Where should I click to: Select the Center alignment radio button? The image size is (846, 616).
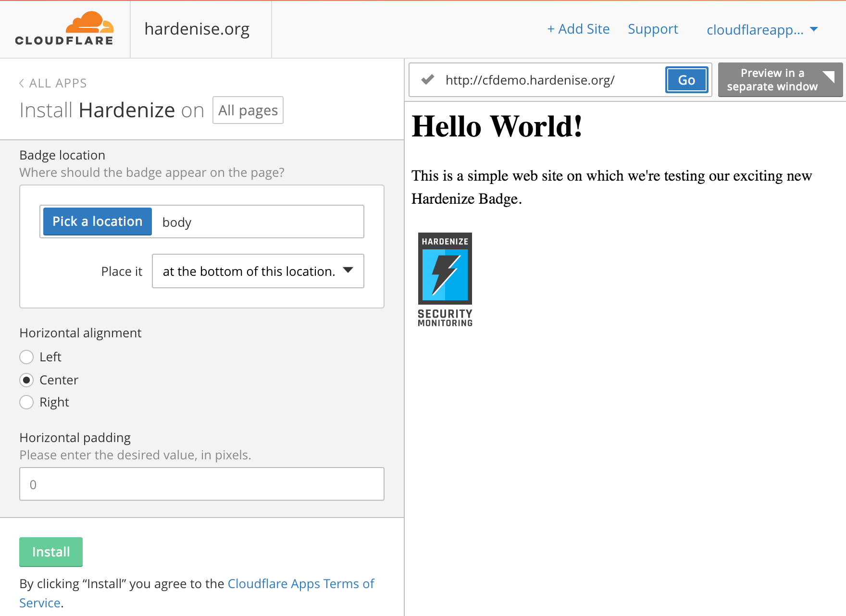(x=26, y=380)
